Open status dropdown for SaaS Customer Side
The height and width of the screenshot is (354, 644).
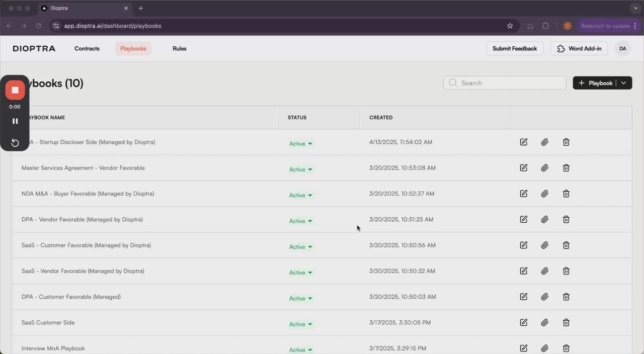point(301,324)
